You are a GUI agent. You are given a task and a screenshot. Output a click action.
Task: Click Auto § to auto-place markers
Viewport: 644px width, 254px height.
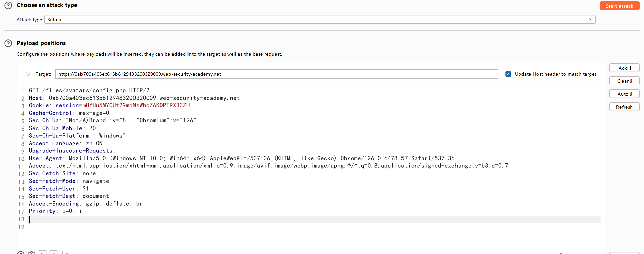624,94
